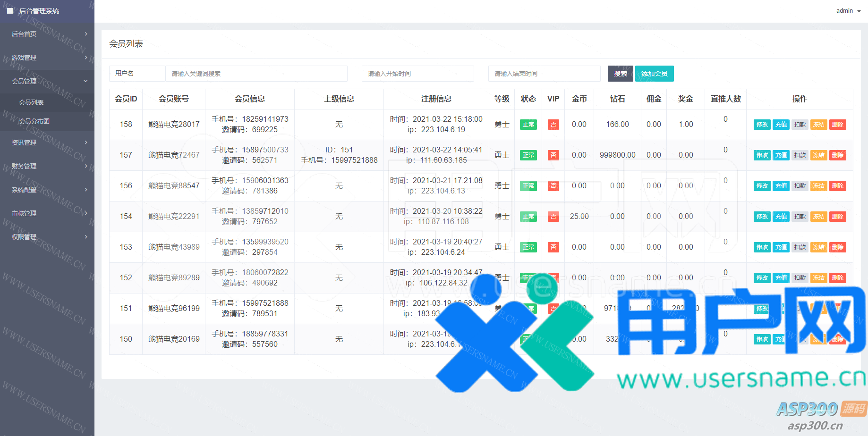Click 扣款 button for member 156
868x436 pixels.
800,186
